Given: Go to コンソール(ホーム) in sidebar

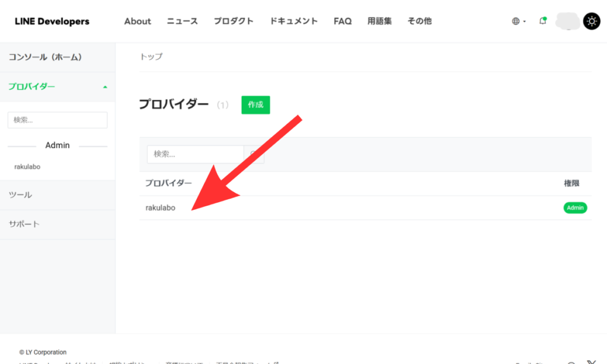Looking at the screenshot, I should (x=57, y=58).
